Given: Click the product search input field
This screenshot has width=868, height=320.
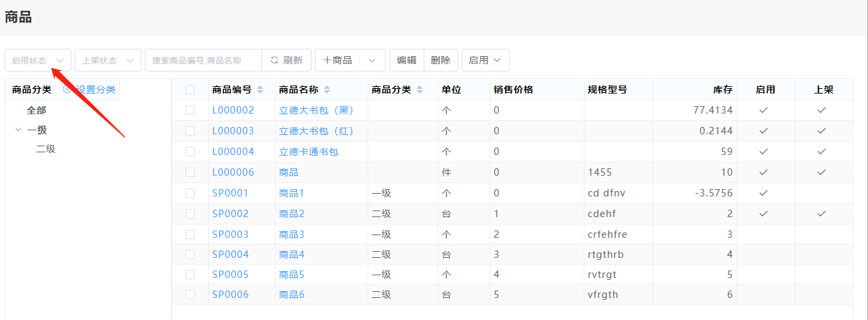Looking at the screenshot, I should [203, 60].
